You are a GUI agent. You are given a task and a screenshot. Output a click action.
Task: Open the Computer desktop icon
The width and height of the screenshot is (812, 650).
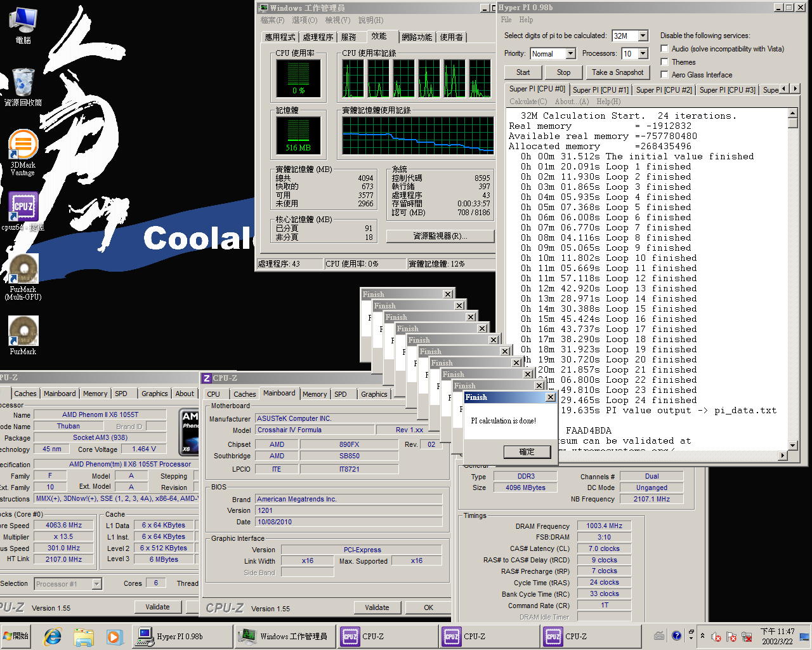(x=23, y=25)
